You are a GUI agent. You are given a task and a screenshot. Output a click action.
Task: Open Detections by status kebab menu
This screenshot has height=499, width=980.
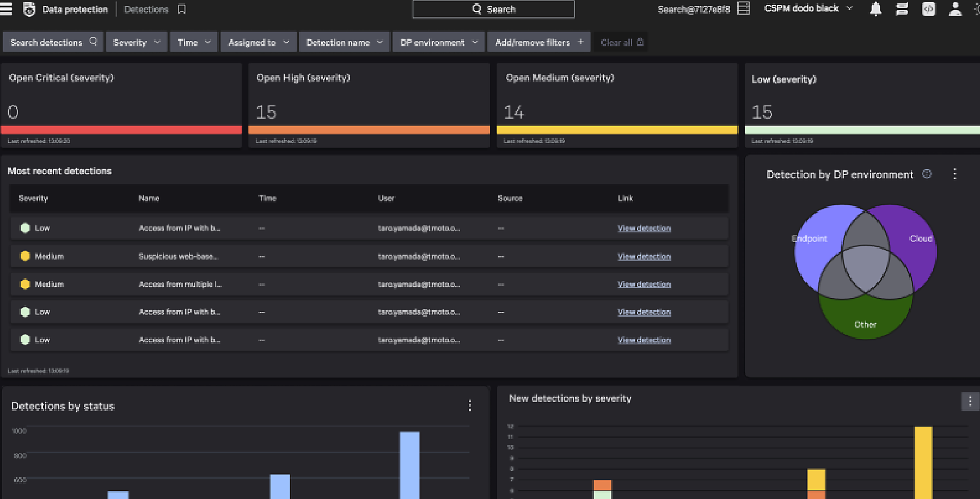(x=469, y=405)
